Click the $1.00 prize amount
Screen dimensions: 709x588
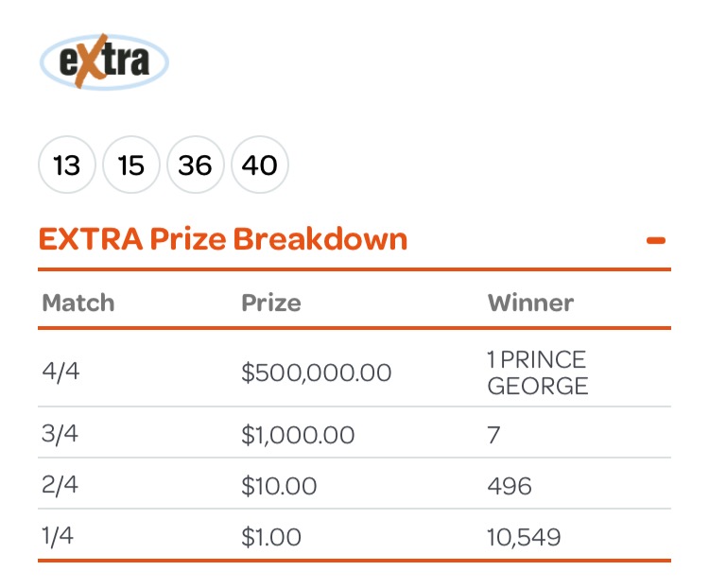[x=271, y=537]
